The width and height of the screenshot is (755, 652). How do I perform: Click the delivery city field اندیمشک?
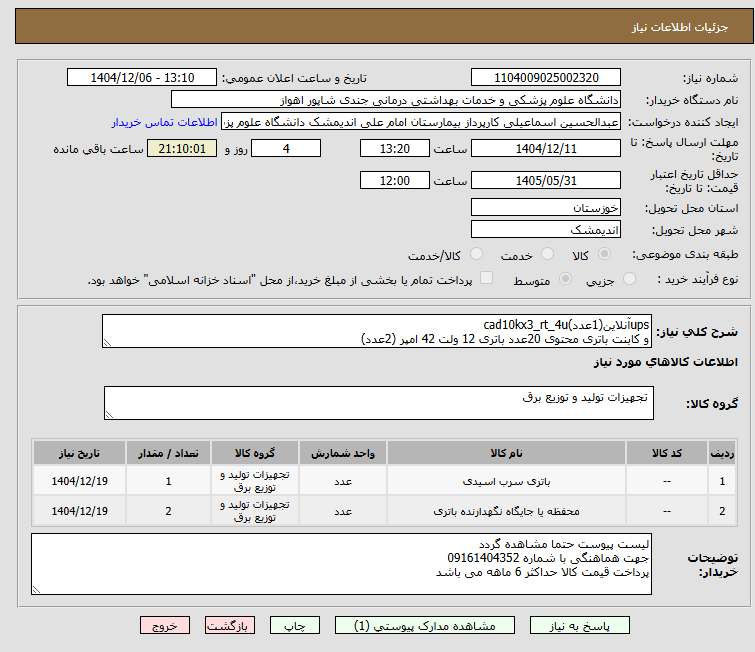click(546, 230)
